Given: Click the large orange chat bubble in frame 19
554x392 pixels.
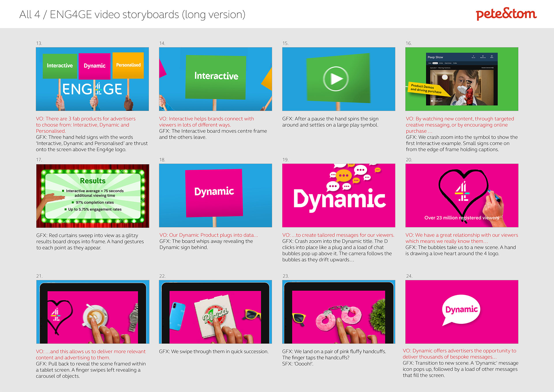Looking at the screenshot, I should (x=344, y=176).
